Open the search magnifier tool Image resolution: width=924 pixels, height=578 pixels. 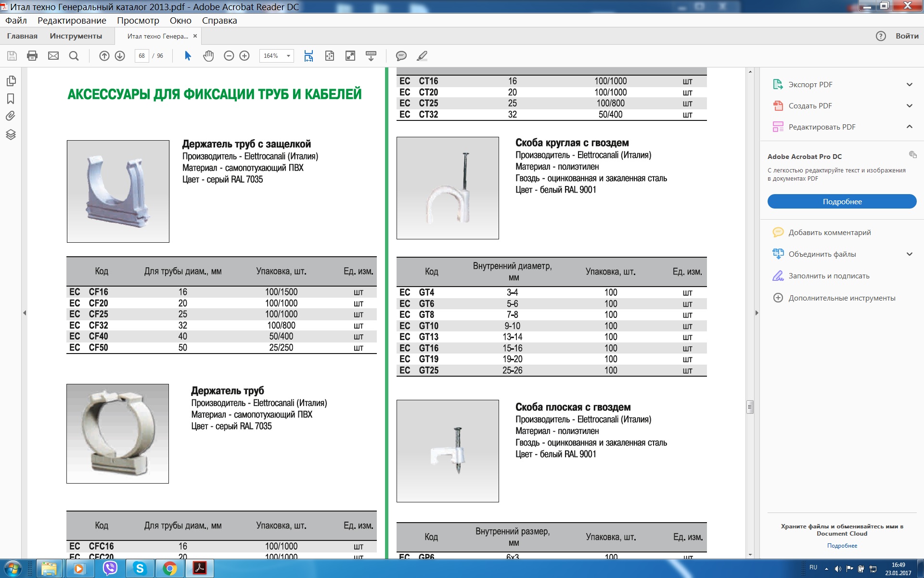tap(74, 56)
